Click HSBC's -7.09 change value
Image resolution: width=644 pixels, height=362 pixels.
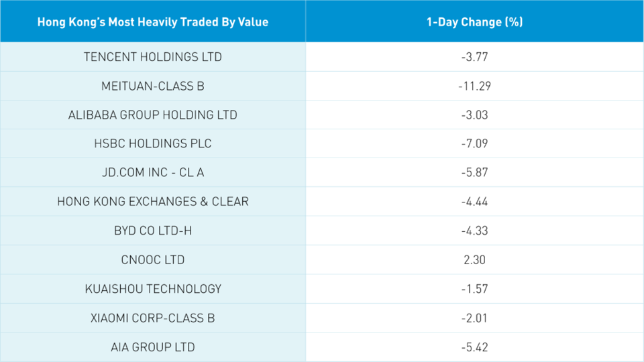(474, 143)
